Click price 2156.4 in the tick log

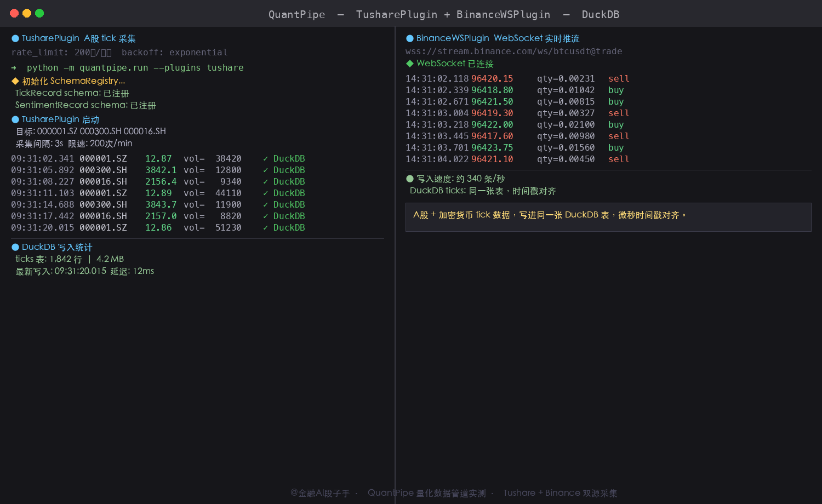(161, 182)
